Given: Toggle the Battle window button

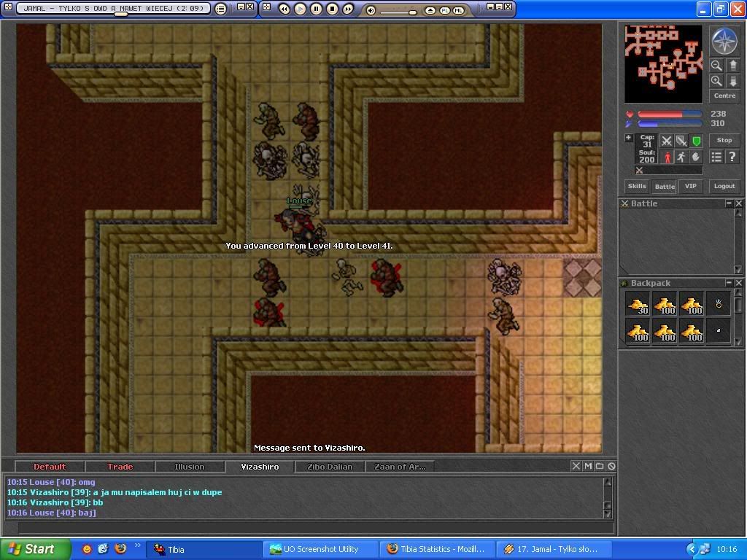Looking at the screenshot, I should tap(665, 187).
